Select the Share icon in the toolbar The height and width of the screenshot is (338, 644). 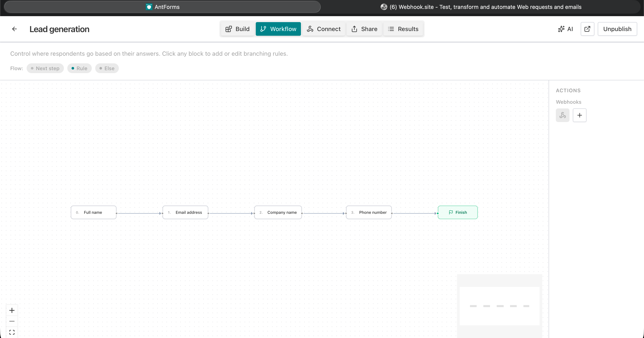click(x=364, y=29)
